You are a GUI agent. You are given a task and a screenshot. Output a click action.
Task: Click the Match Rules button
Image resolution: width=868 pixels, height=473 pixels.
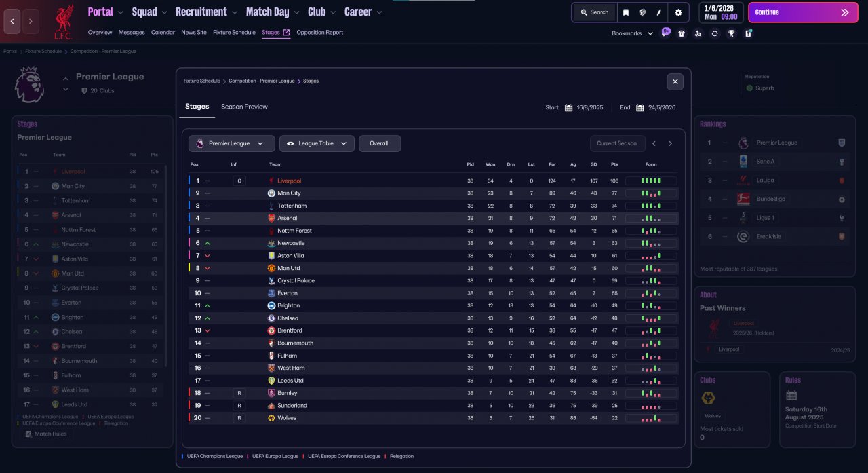[x=45, y=434]
